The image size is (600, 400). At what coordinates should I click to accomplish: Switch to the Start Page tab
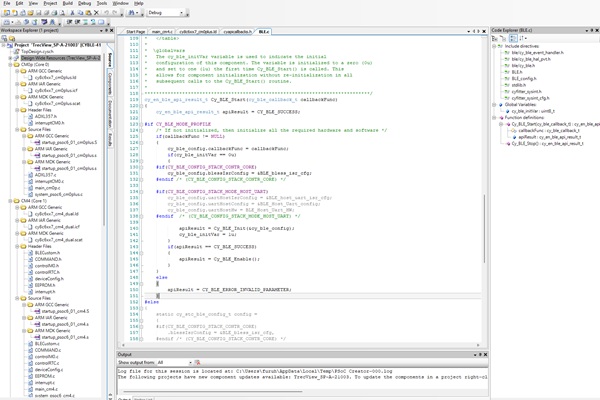(x=135, y=32)
